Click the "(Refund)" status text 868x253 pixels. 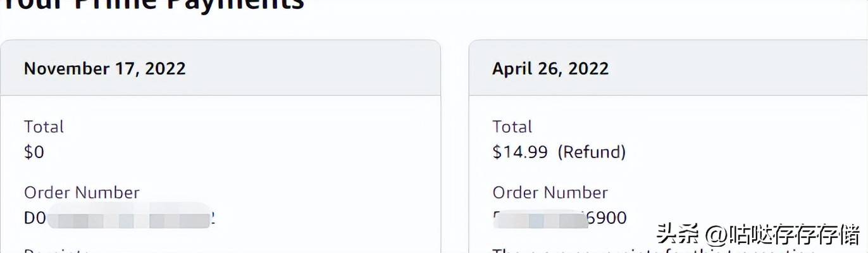pos(592,152)
